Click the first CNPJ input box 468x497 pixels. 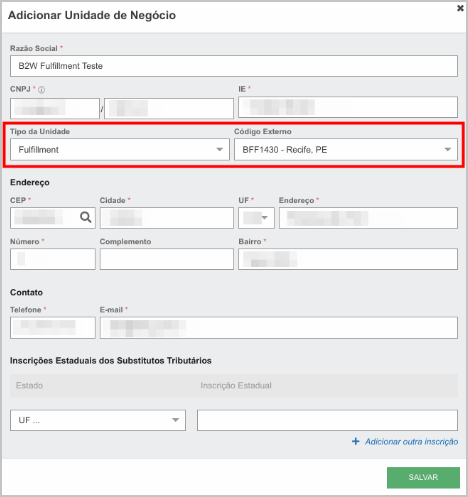(x=55, y=108)
